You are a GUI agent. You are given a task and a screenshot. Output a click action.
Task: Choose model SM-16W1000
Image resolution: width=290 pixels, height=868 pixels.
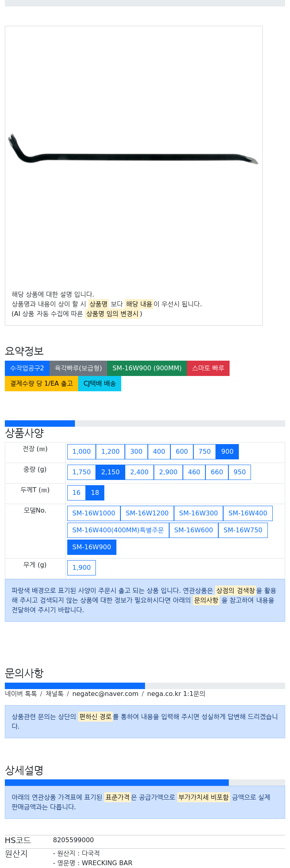click(94, 513)
